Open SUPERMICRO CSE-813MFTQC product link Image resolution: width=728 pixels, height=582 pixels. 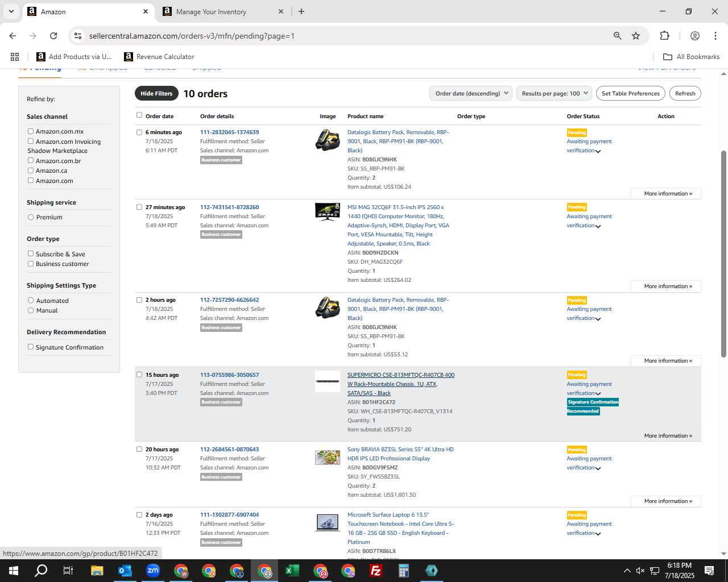(401, 384)
